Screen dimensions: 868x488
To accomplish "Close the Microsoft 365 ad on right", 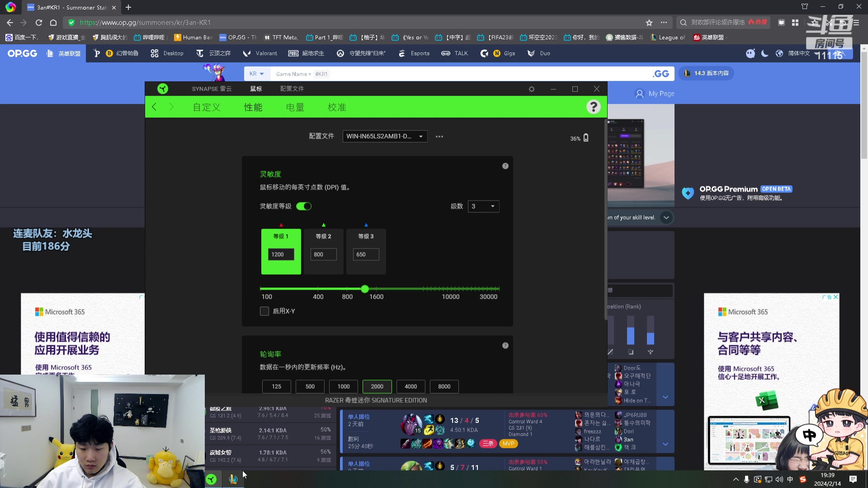I will tap(836, 297).
